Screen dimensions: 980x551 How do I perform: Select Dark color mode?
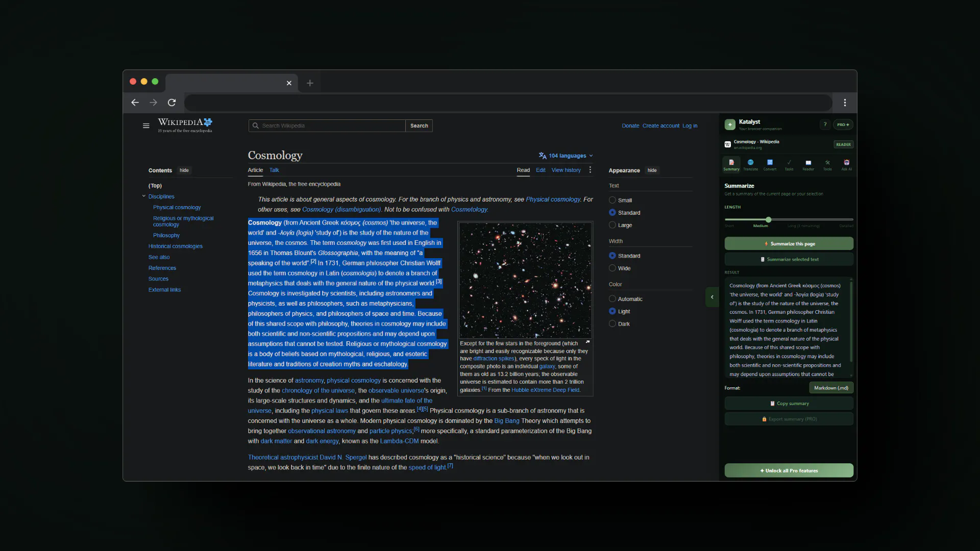coord(612,323)
